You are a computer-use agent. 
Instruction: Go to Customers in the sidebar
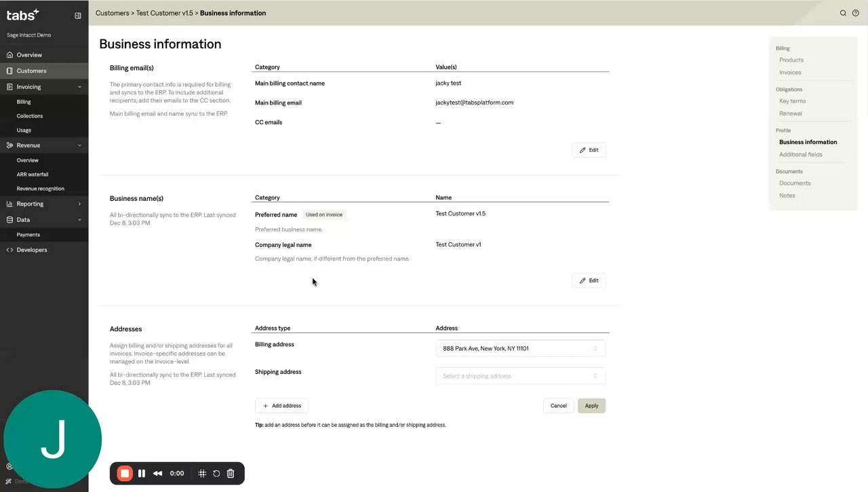31,71
